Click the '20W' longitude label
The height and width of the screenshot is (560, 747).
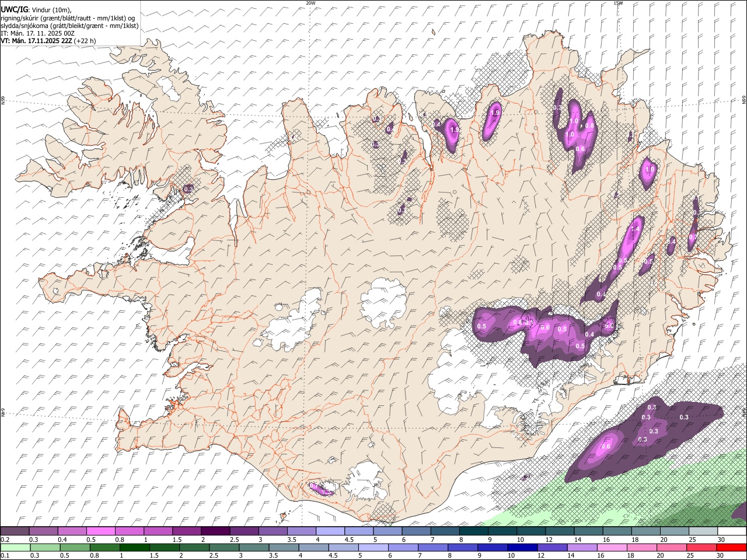310,3
